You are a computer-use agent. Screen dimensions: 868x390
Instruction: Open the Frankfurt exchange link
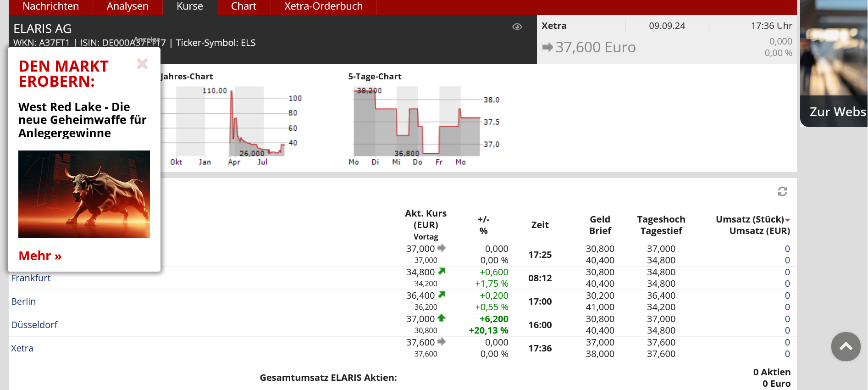[31, 278]
